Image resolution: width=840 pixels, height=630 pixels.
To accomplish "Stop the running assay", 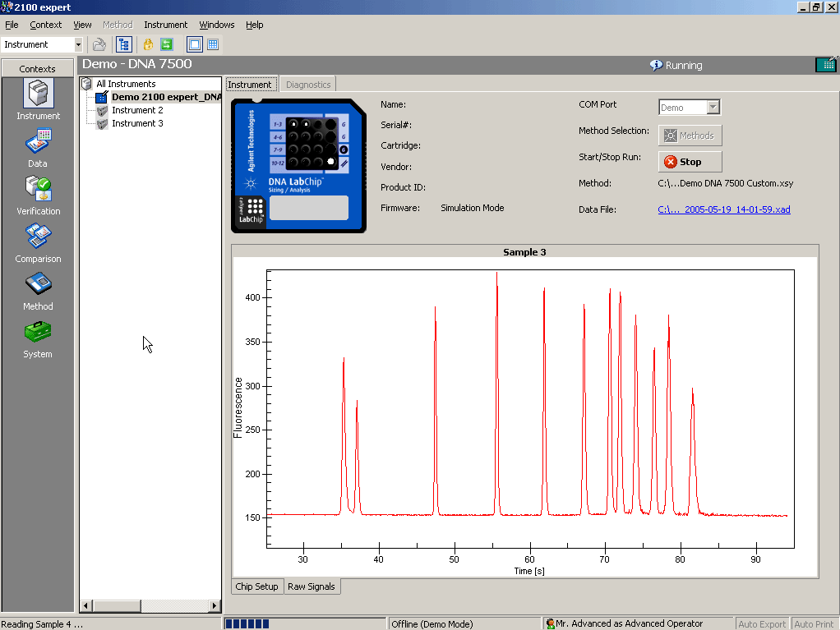I will click(690, 162).
